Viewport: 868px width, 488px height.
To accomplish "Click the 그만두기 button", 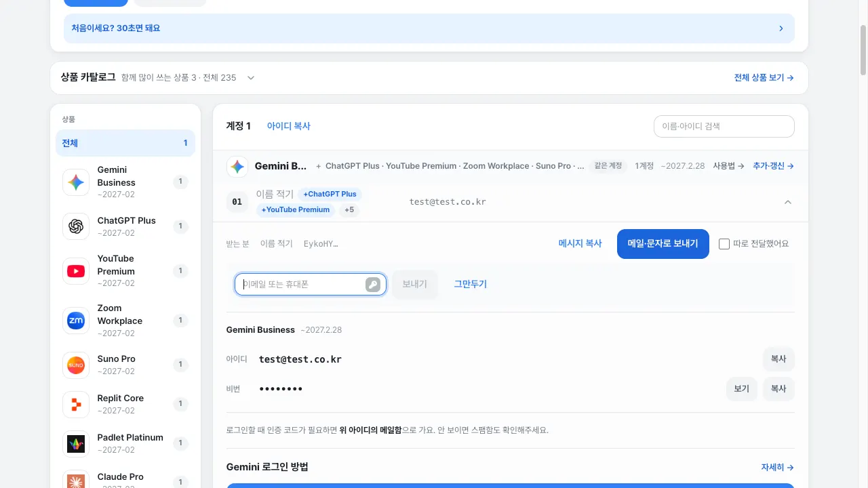I will 470,285.
